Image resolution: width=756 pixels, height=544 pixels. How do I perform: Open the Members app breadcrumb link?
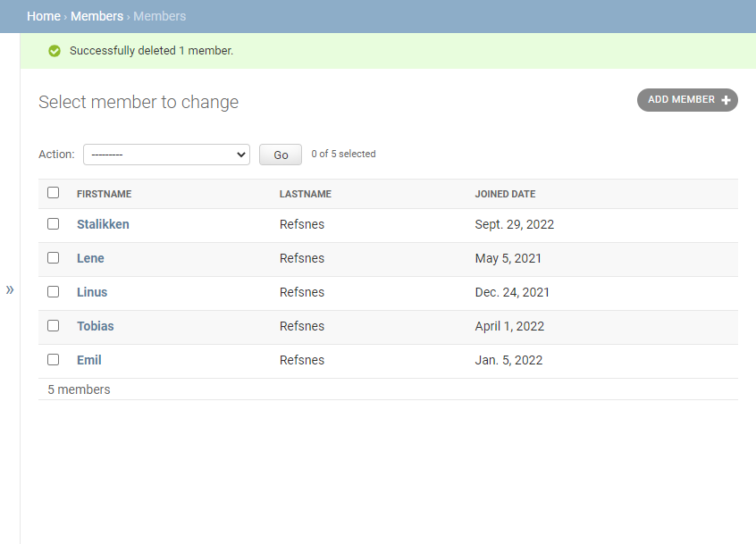[x=97, y=16]
